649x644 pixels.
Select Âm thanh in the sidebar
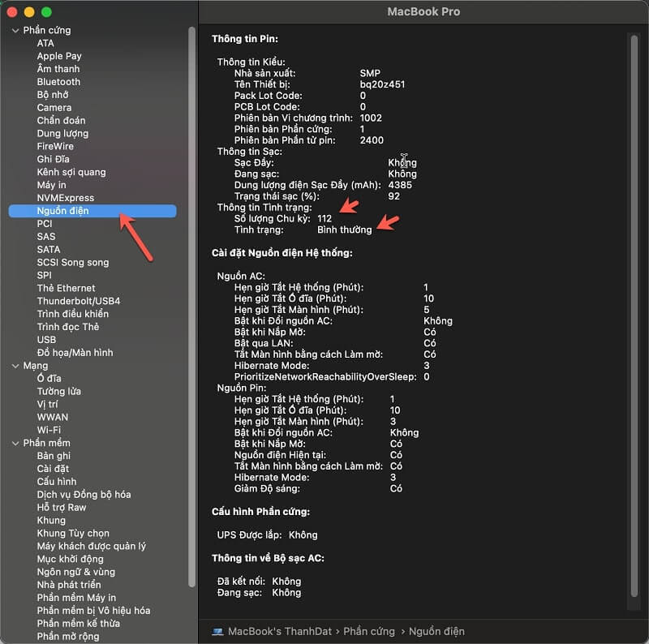tap(58, 69)
